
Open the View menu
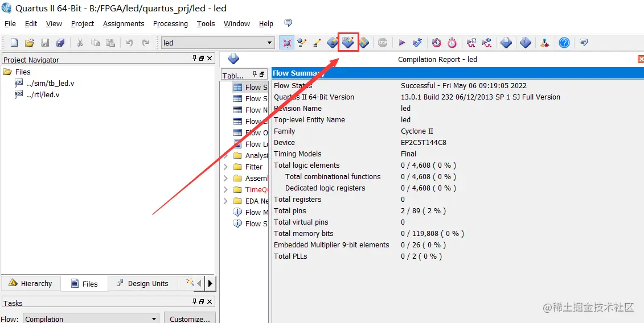(x=54, y=24)
